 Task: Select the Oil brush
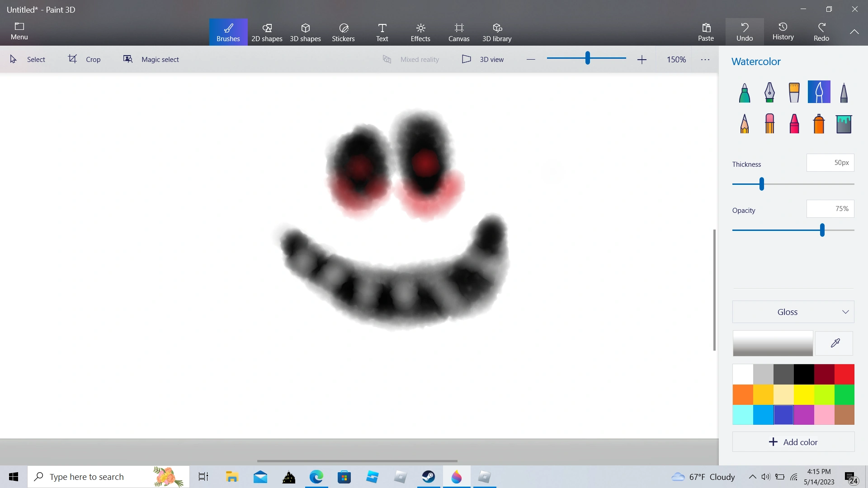[x=794, y=93]
